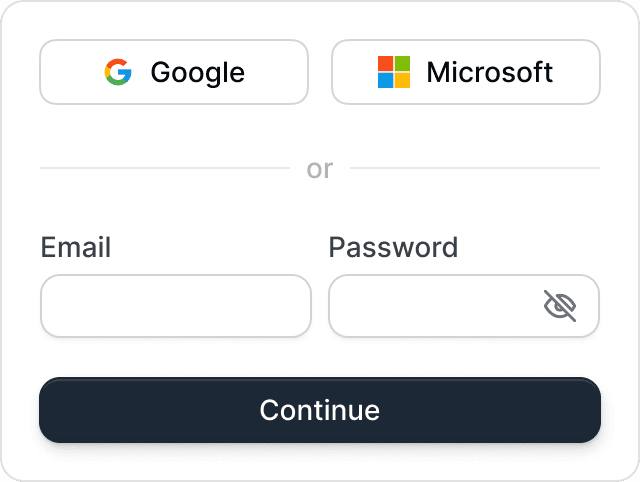The image size is (640, 482).
Task: Focus the Password input field
Action: (464, 306)
